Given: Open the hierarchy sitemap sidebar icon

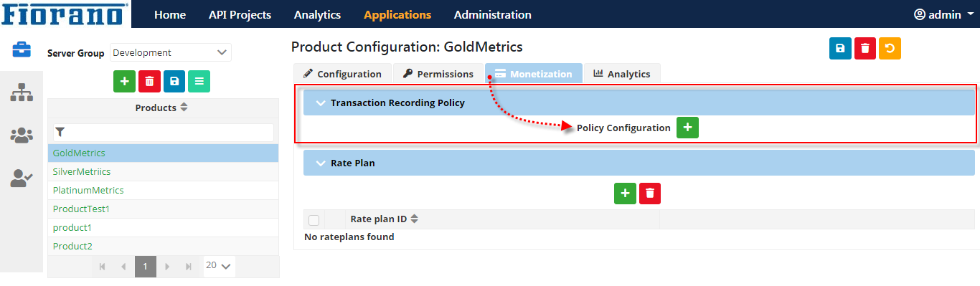Looking at the screenshot, I should [x=22, y=92].
